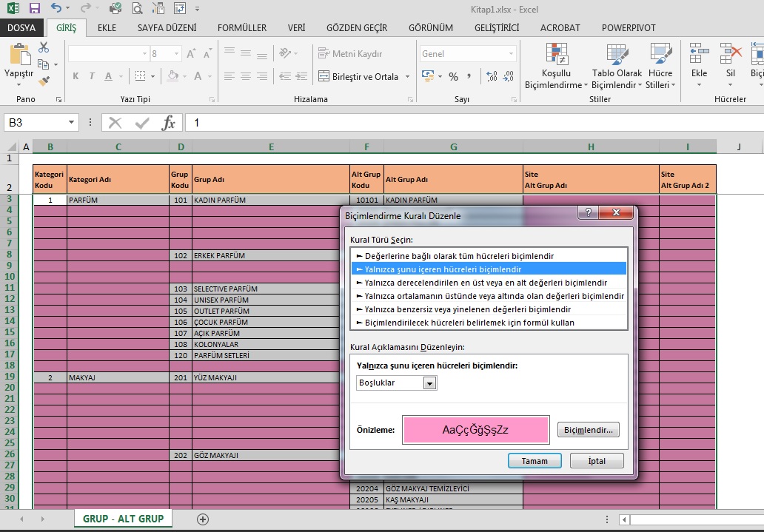This screenshot has width=764, height=532.
Task: Switch to SAYFA DÜZENİ tab
Action: 167,28
